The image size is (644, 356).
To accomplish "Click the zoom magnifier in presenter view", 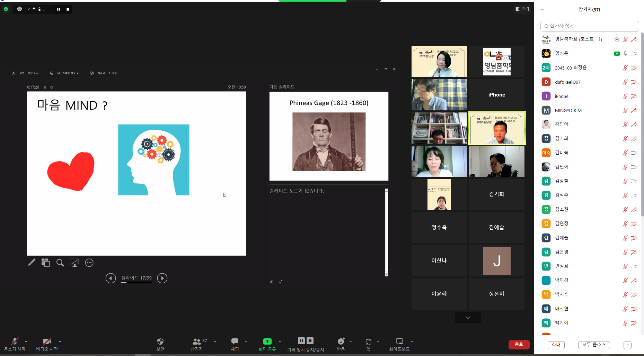I will 60,263.
